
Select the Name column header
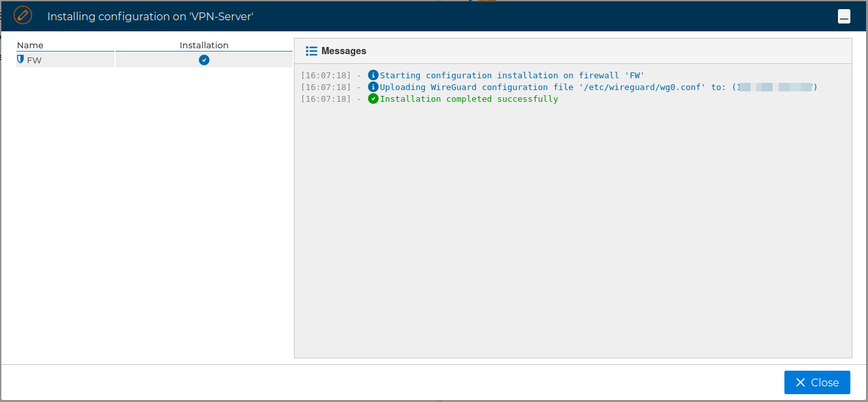point(30,45)
